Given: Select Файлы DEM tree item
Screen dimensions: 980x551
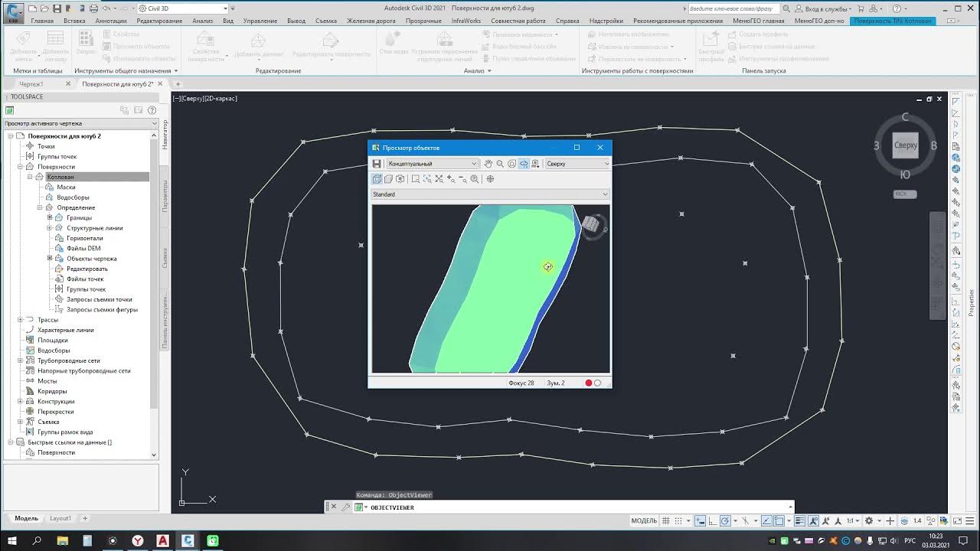Looking at the screenshot, I should [83, 248].
